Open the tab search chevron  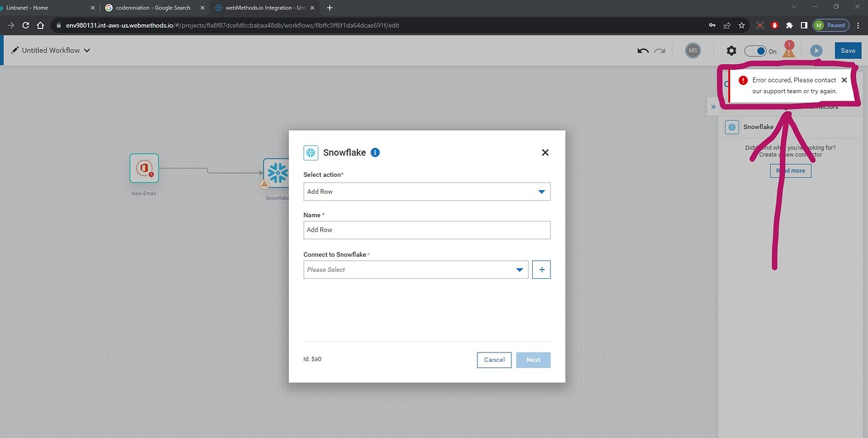(794, 7)
